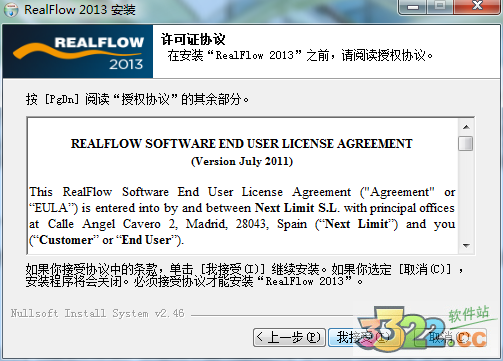Screen dimensions: 503x361
Task: Click the PgDn reading instruction text
Action: pyautogui.click(x=137, y=99)
